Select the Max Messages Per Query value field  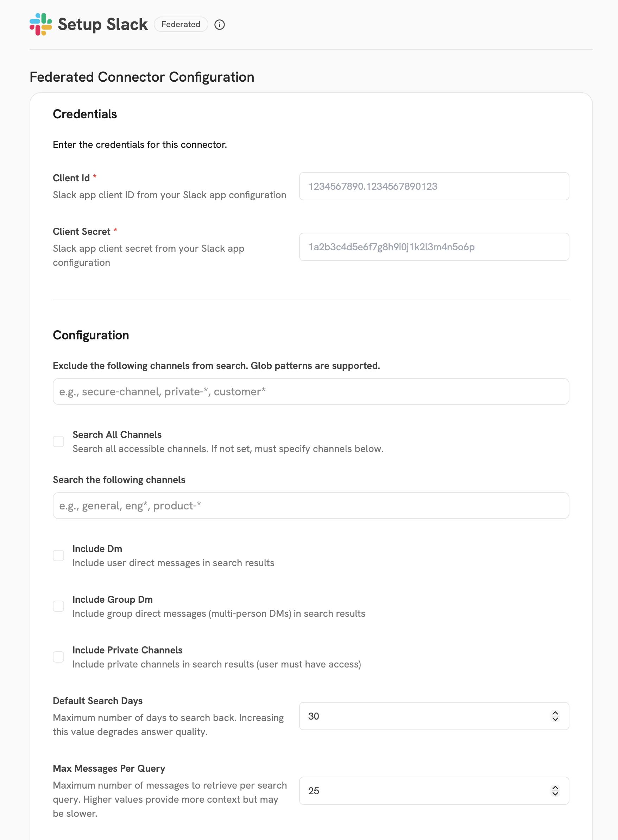[411, 791]
